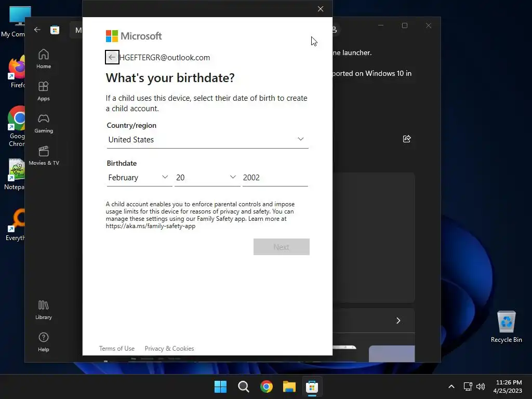The width and height of the screenshot is (532, 399).
Task: Open Home in the Microsoft Store sidebar
Action: pos(44,59)
